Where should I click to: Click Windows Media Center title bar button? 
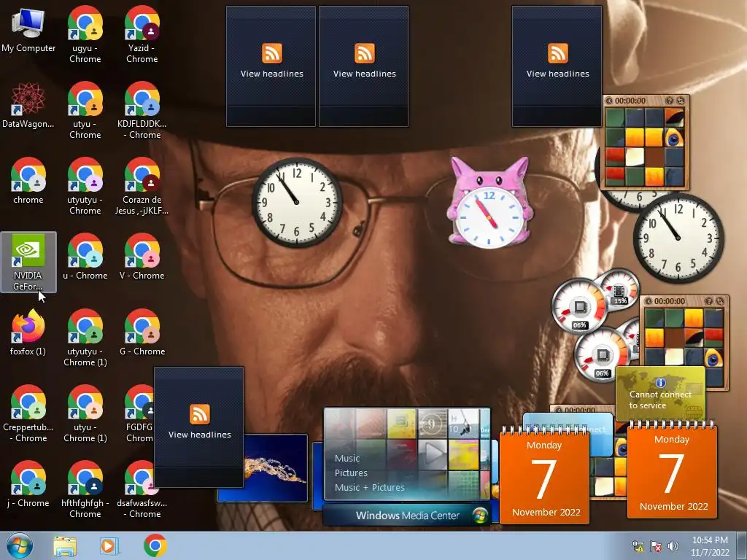tap(407, 516)
